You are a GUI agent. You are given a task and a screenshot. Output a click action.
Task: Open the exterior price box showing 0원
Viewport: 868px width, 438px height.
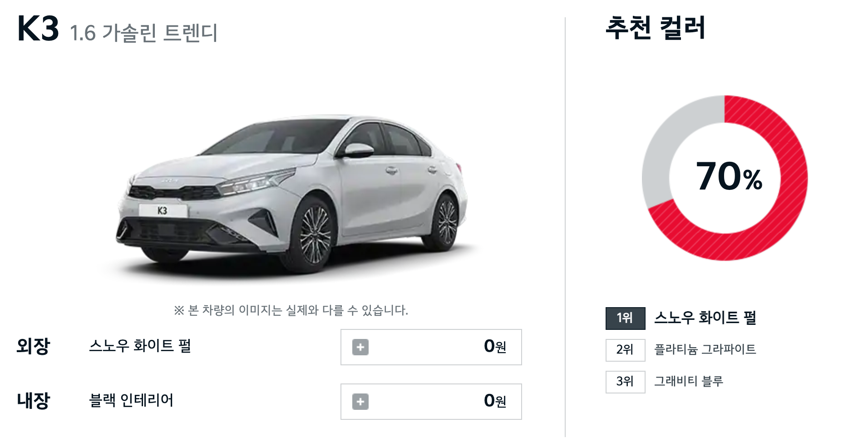[431, 347]
